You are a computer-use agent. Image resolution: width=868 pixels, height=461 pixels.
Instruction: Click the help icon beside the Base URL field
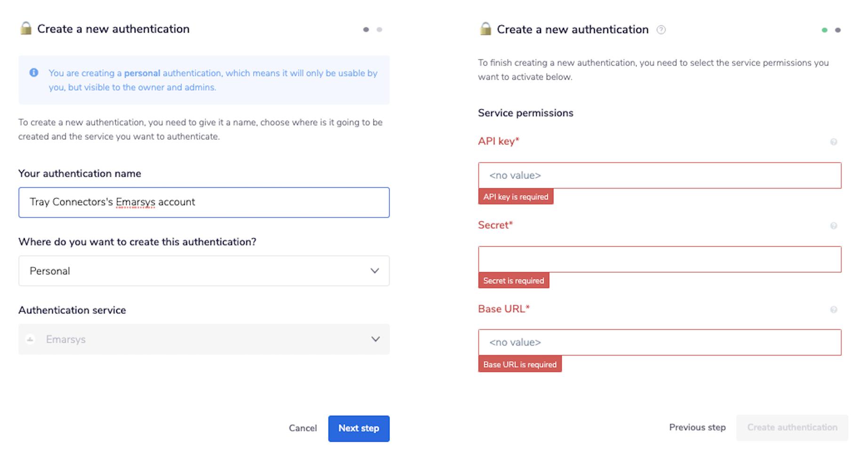(x=834, y=309)
